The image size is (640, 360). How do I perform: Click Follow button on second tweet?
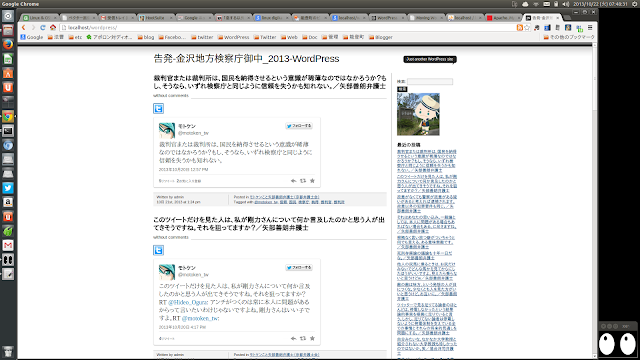pyautogui.click(x=299, y=268)
